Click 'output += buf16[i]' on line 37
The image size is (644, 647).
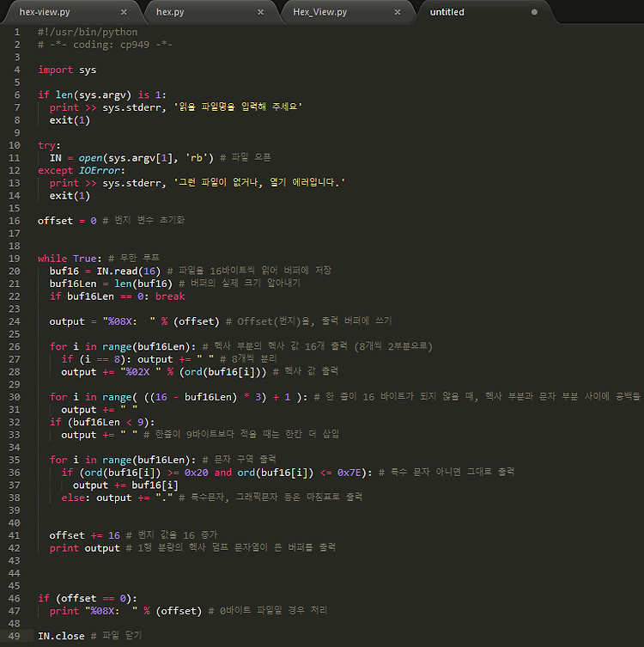pos(125,485)
